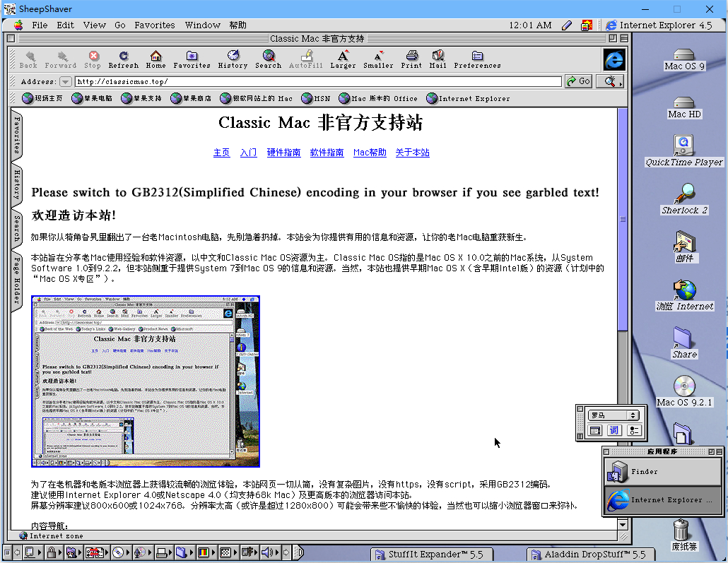Click the monitor color depth control strip module
The image size is (728, 563).
point(206,552)
